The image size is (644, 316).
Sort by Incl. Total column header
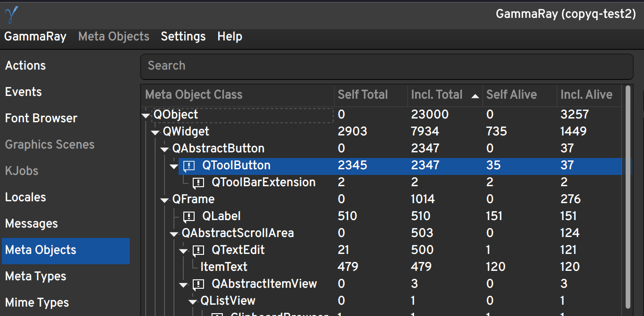click(445, 95)
